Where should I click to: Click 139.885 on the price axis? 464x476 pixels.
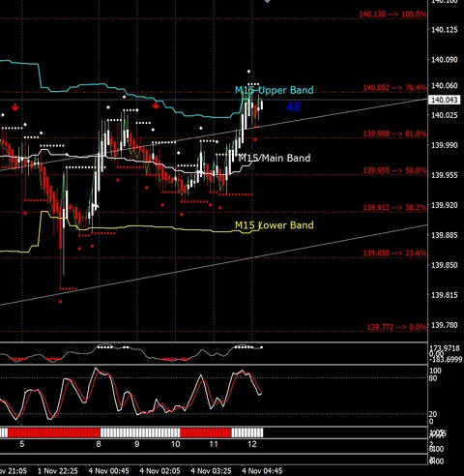(445, 235)
